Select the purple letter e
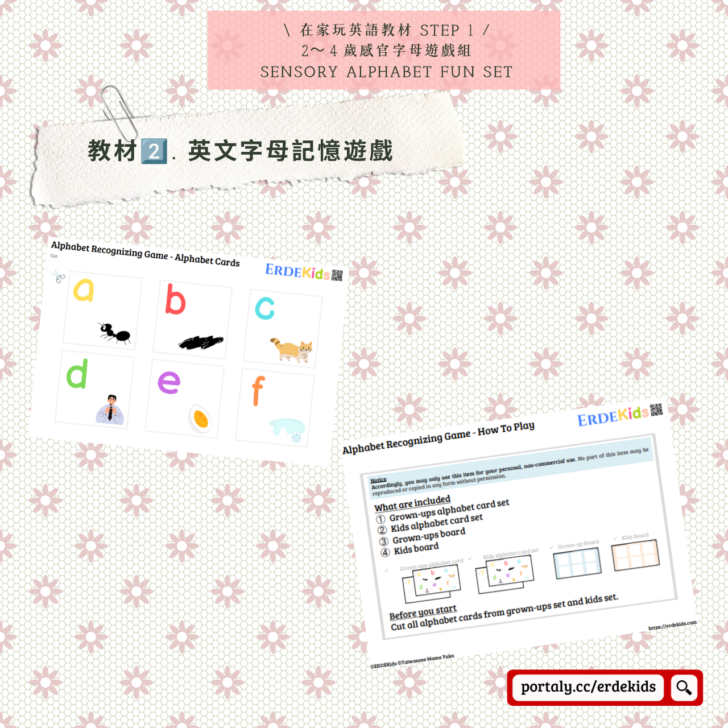The height and width of the screenshot is (728, 728). (x=169, y=382)
